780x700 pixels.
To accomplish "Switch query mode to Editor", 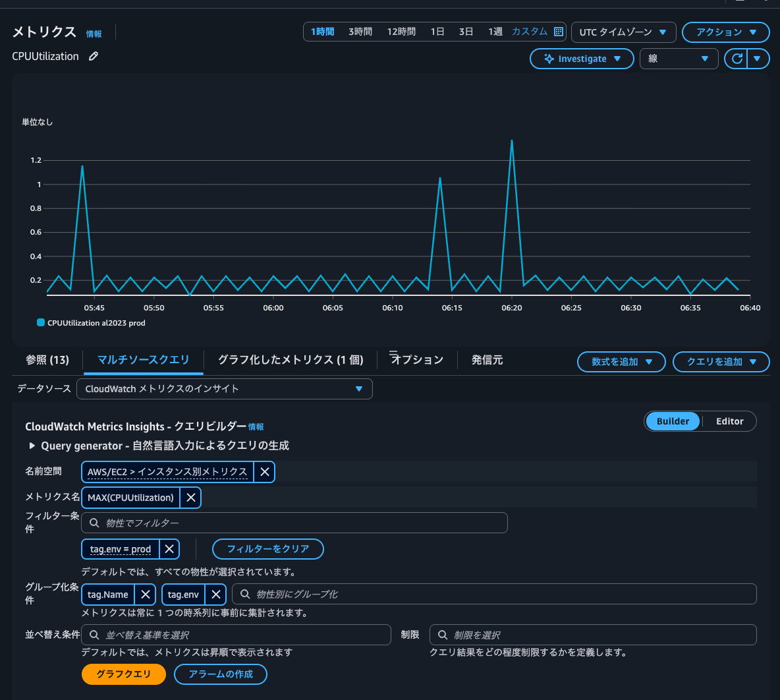I will tap(729, 421).
